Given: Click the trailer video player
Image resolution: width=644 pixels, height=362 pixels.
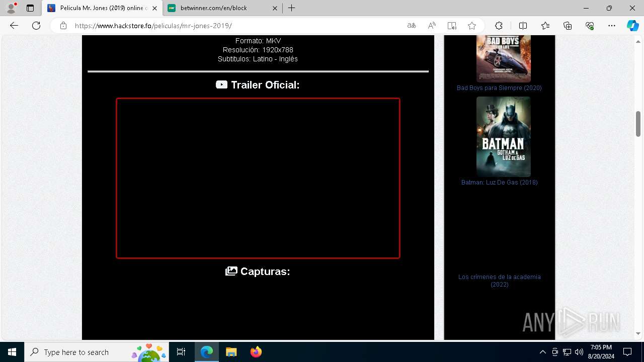Looking at the screenshot, I should point(258,178).
